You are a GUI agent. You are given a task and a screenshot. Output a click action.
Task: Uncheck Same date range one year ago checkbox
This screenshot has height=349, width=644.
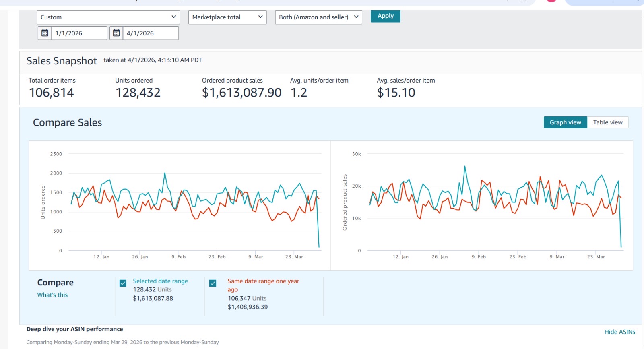tap(213, 283)
